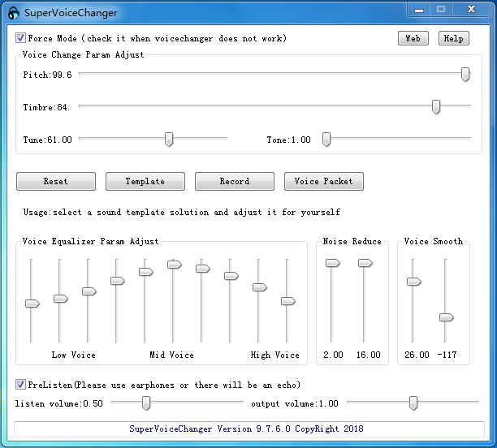Disable the PreListen checkbox
The height and width of the screenshot is (448, 497).
click(x=20, y=385)
